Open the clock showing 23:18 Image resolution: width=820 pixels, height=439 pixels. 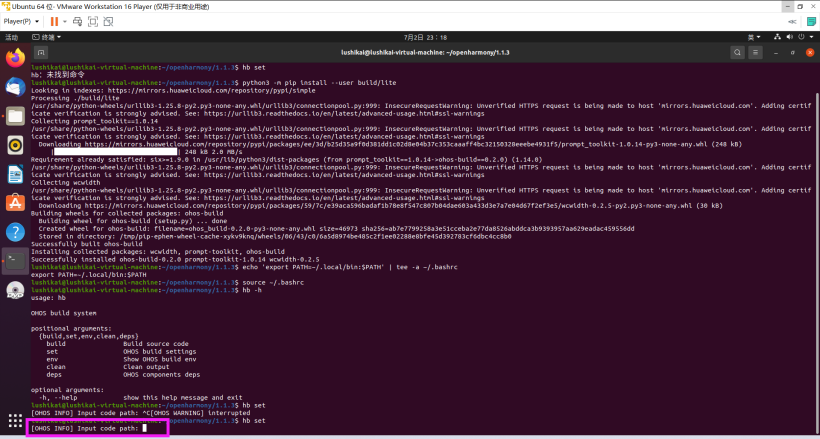[425, 37]
